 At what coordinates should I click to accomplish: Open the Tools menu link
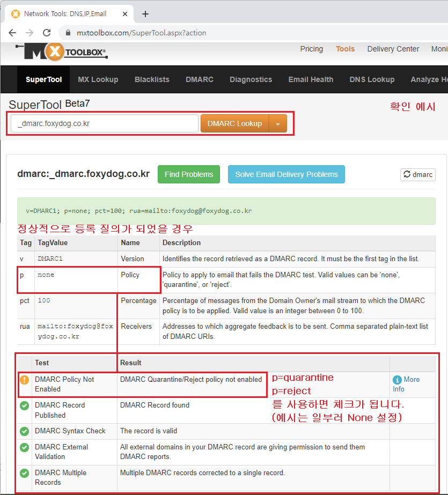[345, 49]
